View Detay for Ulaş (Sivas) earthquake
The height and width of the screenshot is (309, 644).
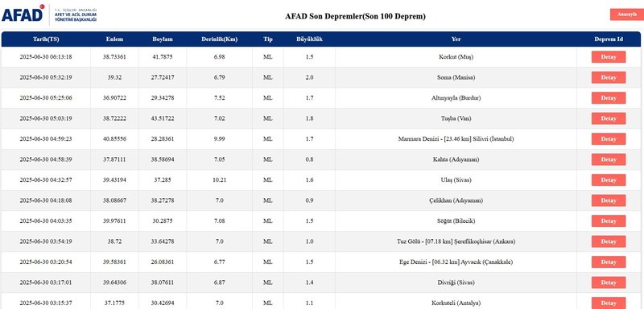tap(609, 180)
